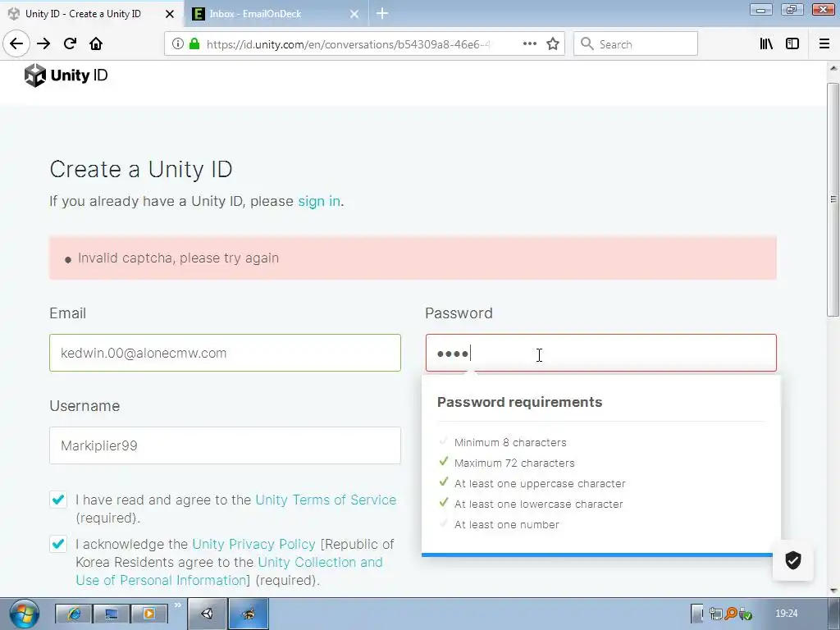Click the page vertical scrollbar thumb
This screenshot has height=630, width=840.
(833, 199)
